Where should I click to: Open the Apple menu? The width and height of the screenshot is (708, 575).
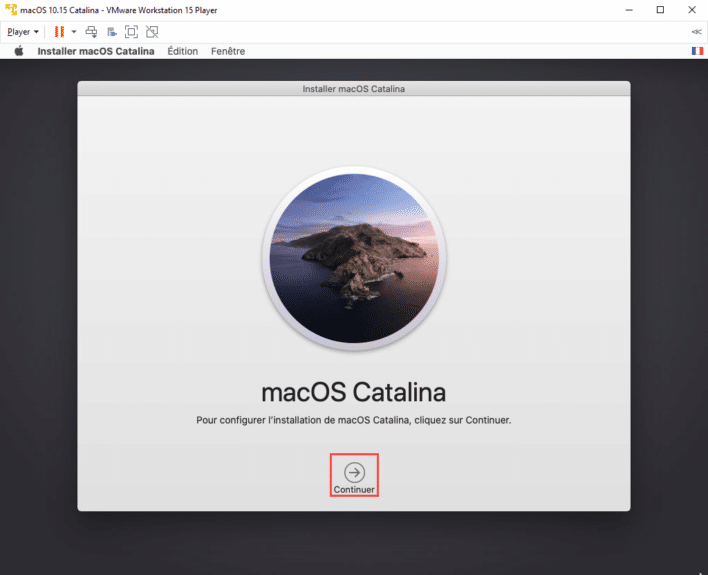[19, 51]
